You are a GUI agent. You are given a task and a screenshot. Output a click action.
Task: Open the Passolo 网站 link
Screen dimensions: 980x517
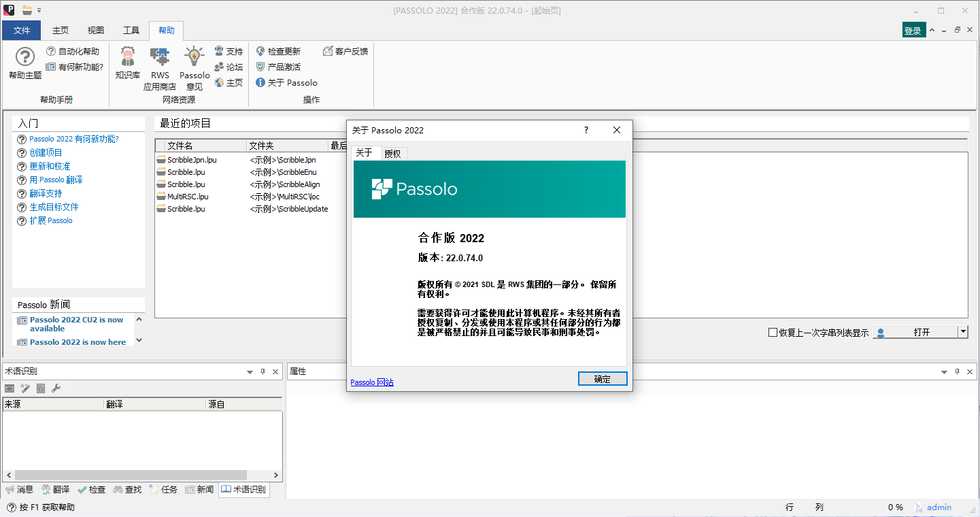(372, 382)
